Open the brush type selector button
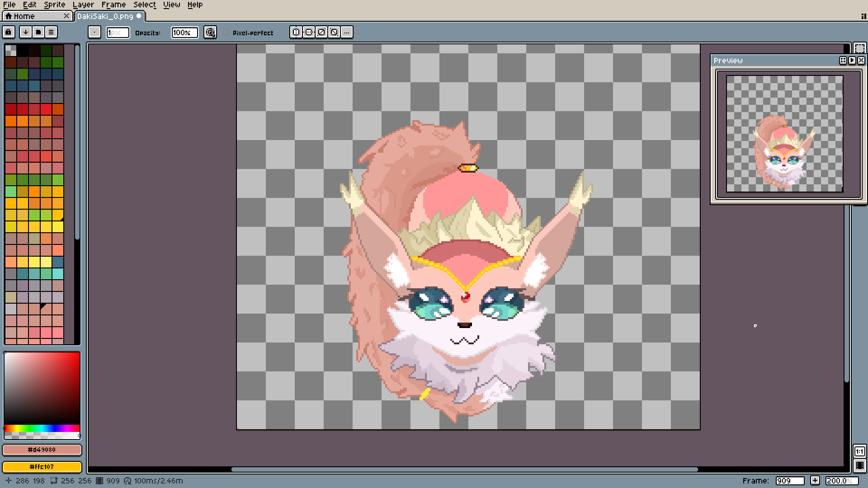This screenshot has width=868, height=488. 94,32
